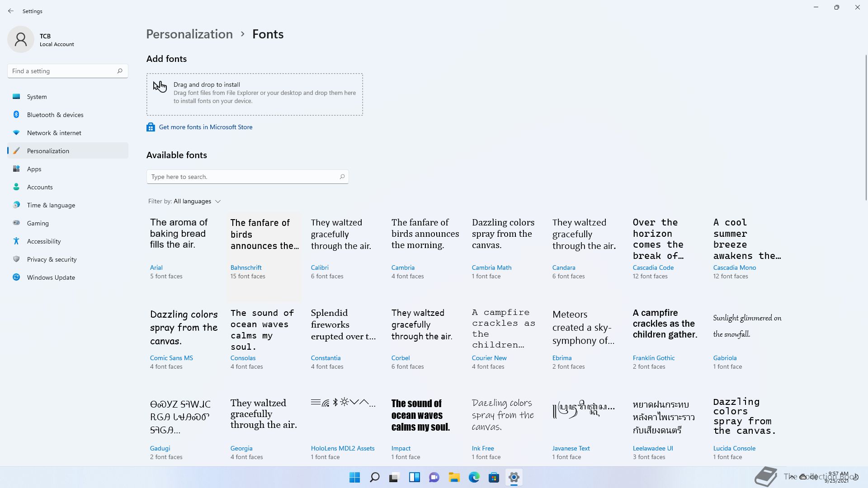Click the taskbar Search icon
The image size is (868, 488).
[375, 477]
